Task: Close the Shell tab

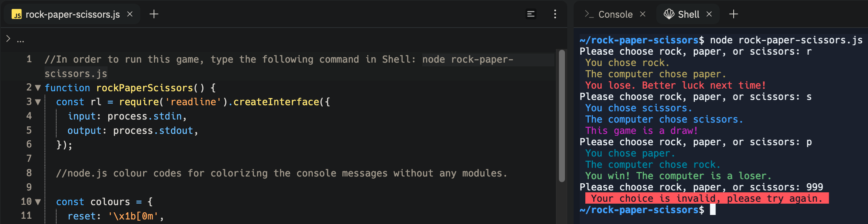Action: click(x=709, y=14)
